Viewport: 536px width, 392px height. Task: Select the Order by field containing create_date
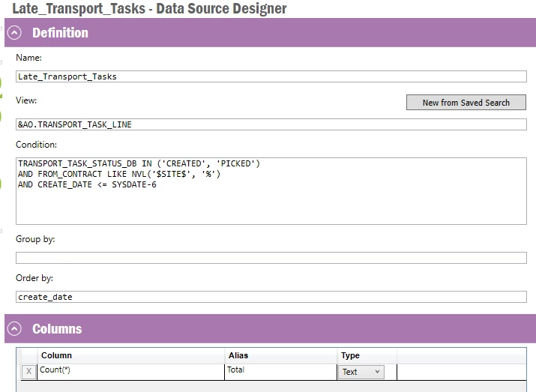click(271, 297)
